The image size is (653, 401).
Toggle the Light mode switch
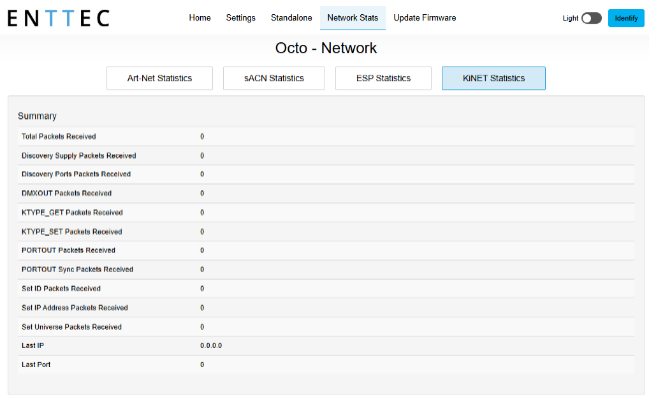[x=591, y=18]
